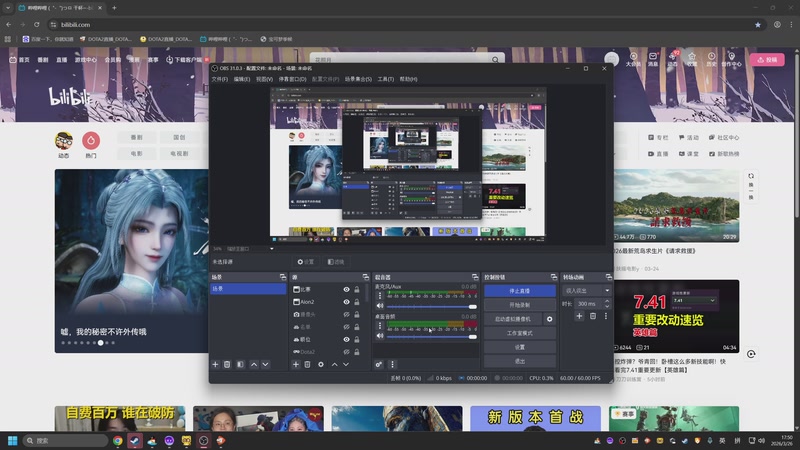
Task: Click 工作室模式 studio mode button
Action: (519, 333)
